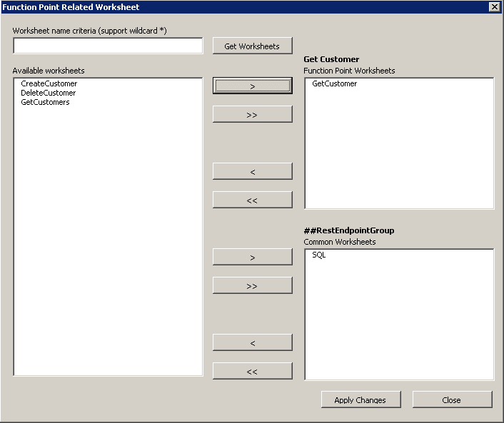504x423 pixels.
Task: Click single > button for Common Worksheets
Action: (x=253, y=257)
